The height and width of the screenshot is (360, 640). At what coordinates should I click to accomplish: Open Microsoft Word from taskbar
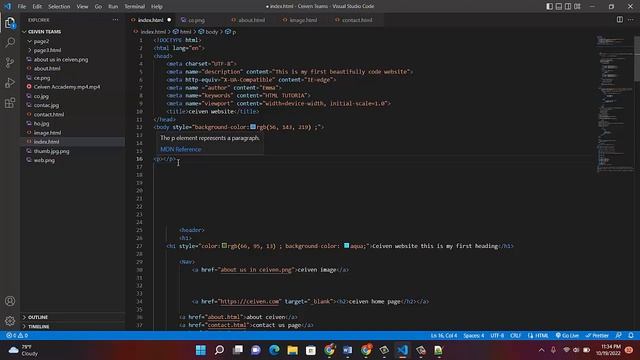click(x=347, y=350)
